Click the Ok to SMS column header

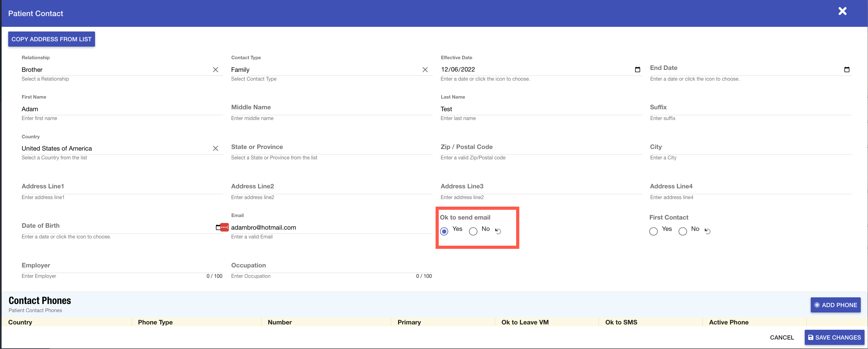(621, 322)
